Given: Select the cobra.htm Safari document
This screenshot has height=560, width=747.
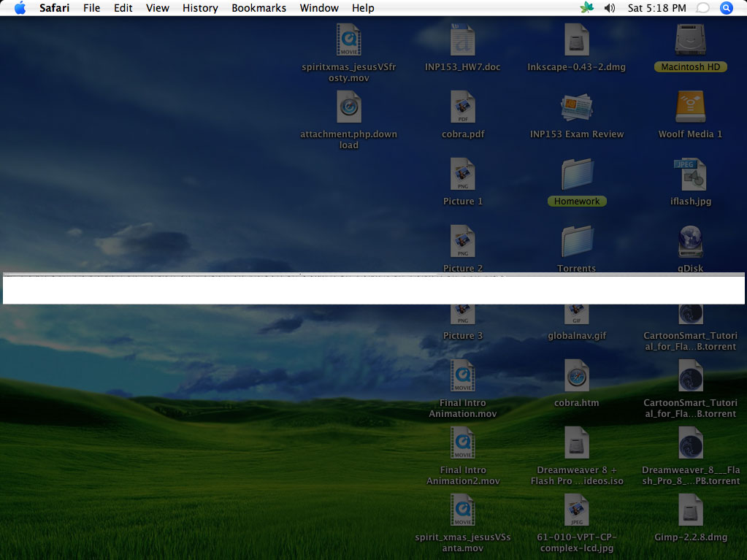Looking at the screenshot, I should pos(576,376).
